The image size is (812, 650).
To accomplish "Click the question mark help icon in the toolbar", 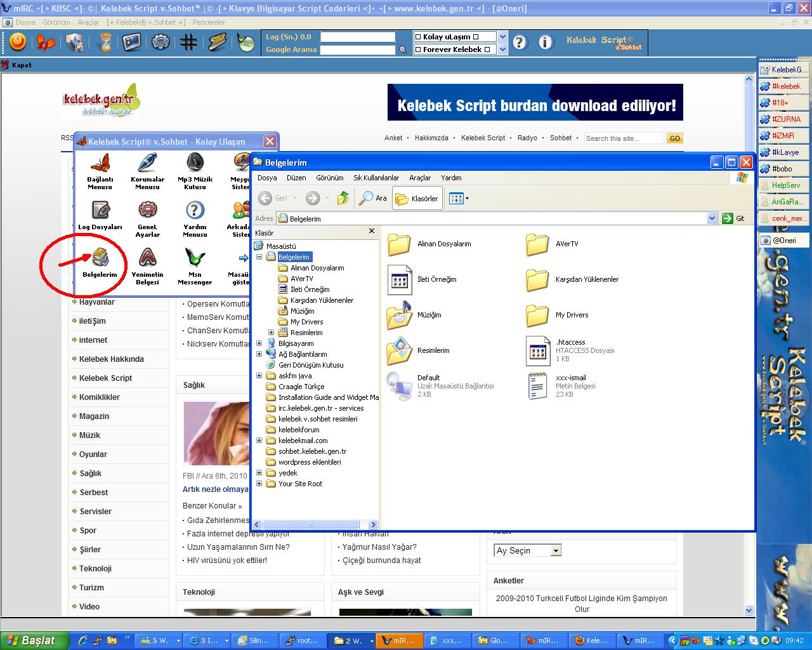I will 520,43.
